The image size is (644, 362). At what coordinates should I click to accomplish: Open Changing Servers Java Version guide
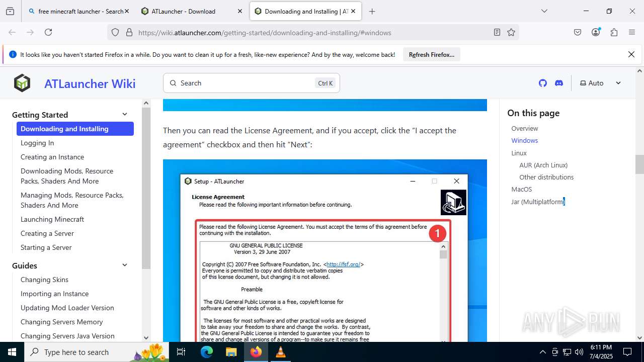[67, 336]
